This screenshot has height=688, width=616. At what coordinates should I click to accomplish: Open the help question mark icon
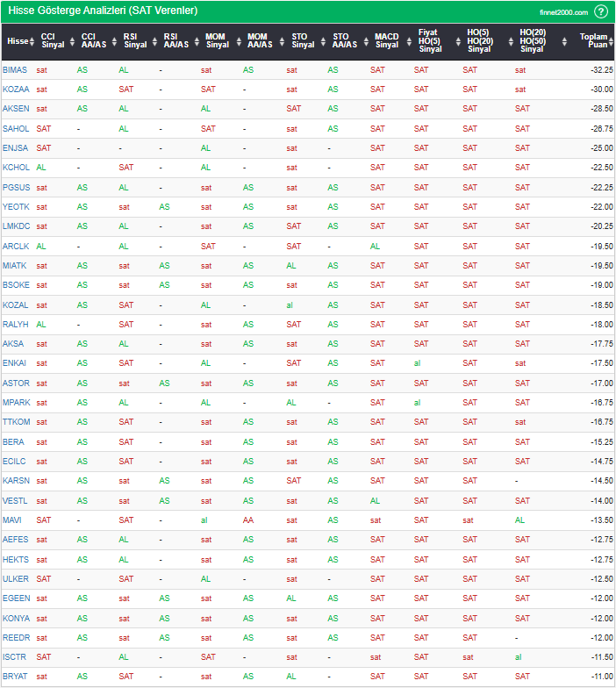coord(600,11)
